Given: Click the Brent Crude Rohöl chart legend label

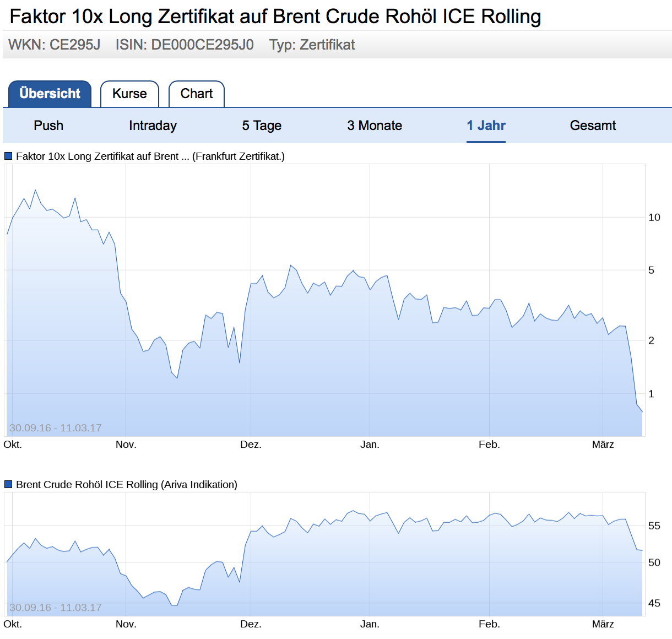Looking at the screenshot, I should pyautogui.click(x=127, y=485).
